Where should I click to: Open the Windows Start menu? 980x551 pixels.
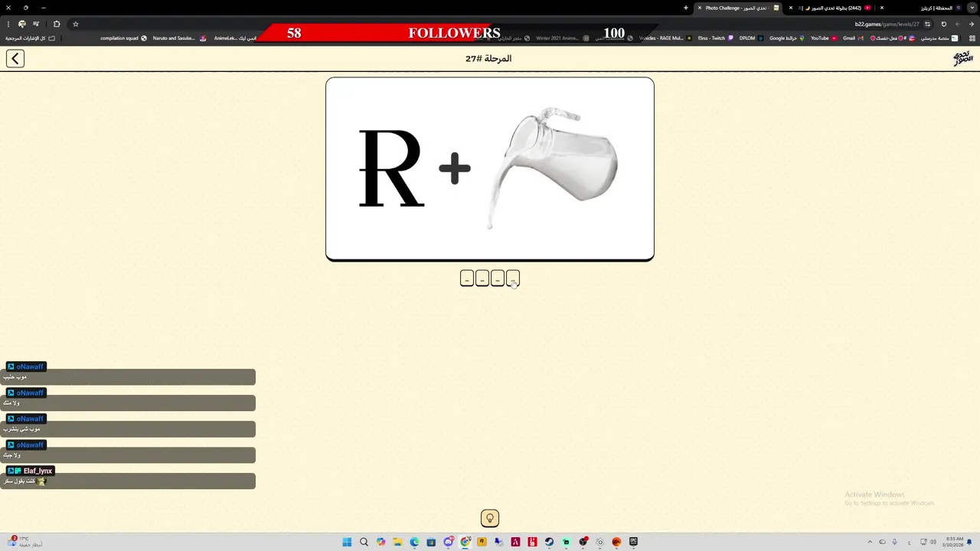pyautogui.click(x=347, y=542)
